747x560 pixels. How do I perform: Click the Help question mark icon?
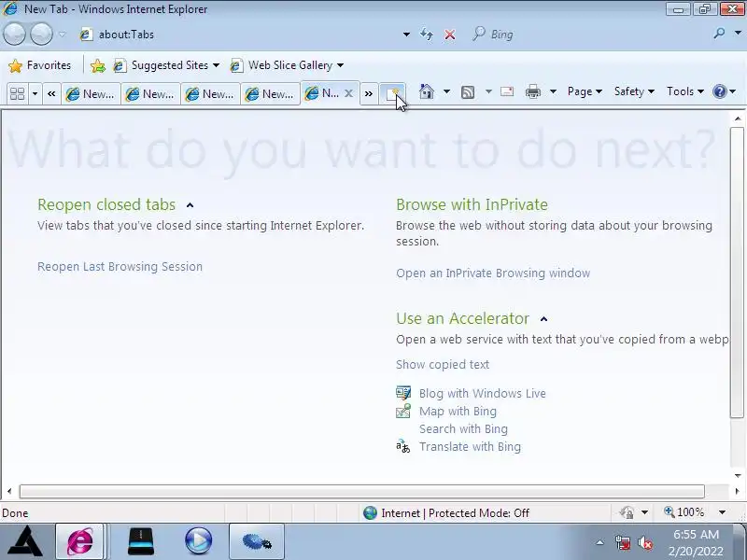719,91
